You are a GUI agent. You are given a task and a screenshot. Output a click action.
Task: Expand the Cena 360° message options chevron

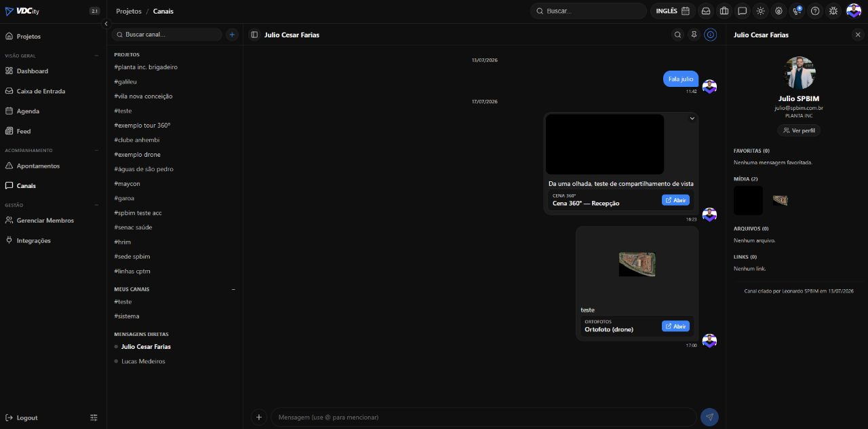(692, 118)
